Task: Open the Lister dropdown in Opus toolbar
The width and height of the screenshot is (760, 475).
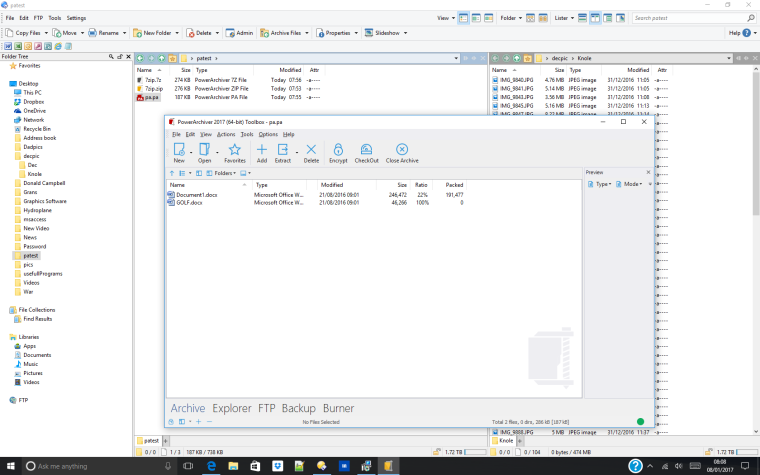Action: click(x=564, y=18)
